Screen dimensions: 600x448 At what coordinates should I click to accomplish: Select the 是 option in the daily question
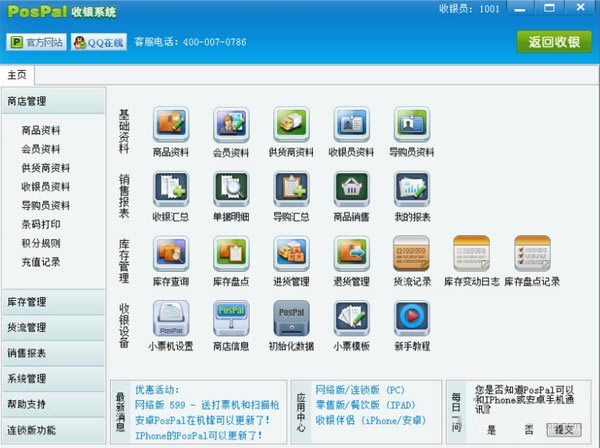(491, 429)
